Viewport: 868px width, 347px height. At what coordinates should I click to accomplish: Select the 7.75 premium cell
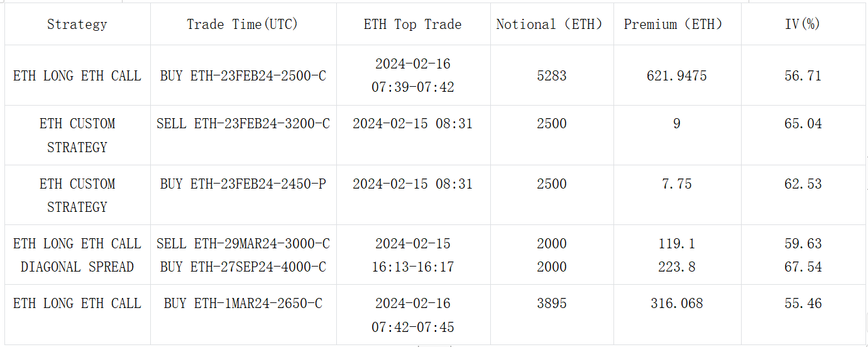676,184
